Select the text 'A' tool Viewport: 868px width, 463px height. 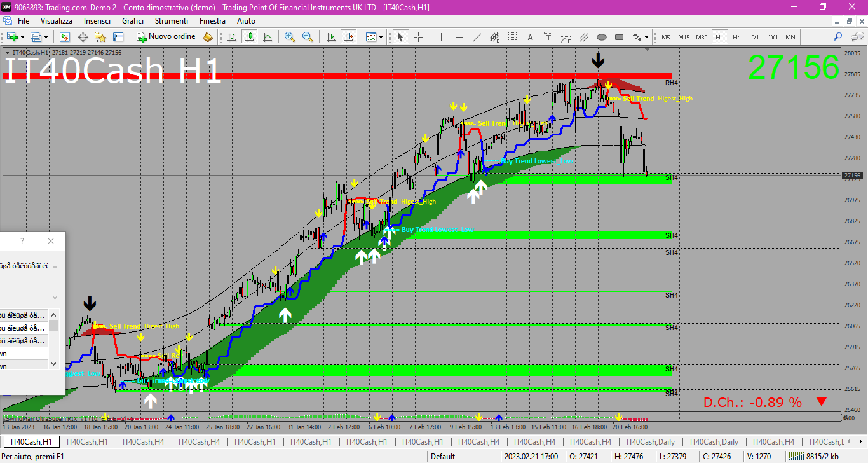pyautogui.click(x=530, y=37)
